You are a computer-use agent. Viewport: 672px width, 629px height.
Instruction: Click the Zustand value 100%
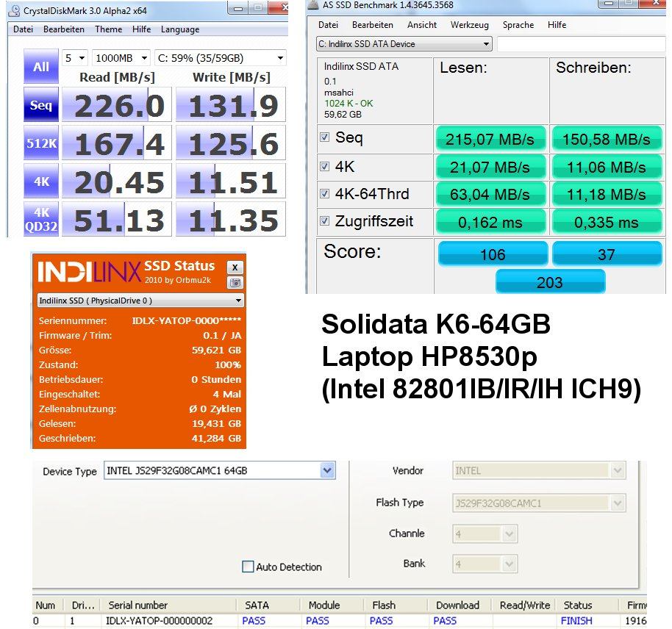point(228,365)
